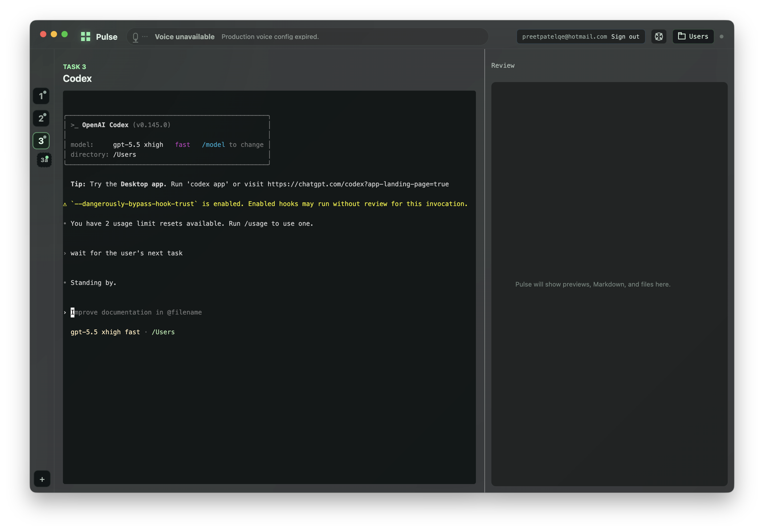
Task: Click the Desktop app tip line
Action: (260, 184)
